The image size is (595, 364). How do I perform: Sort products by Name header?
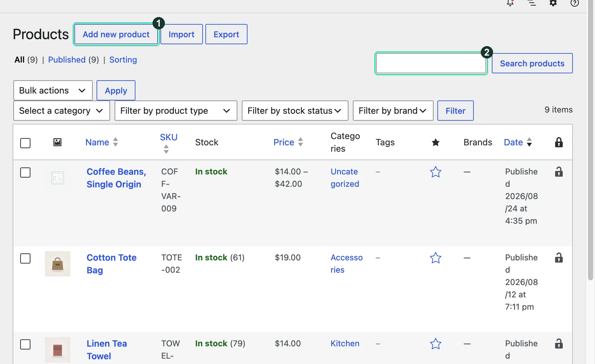coord(97,142)
